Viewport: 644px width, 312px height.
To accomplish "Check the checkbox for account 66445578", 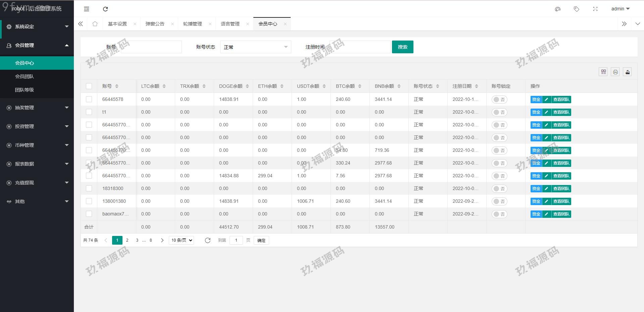I will [x=89, y=99].
